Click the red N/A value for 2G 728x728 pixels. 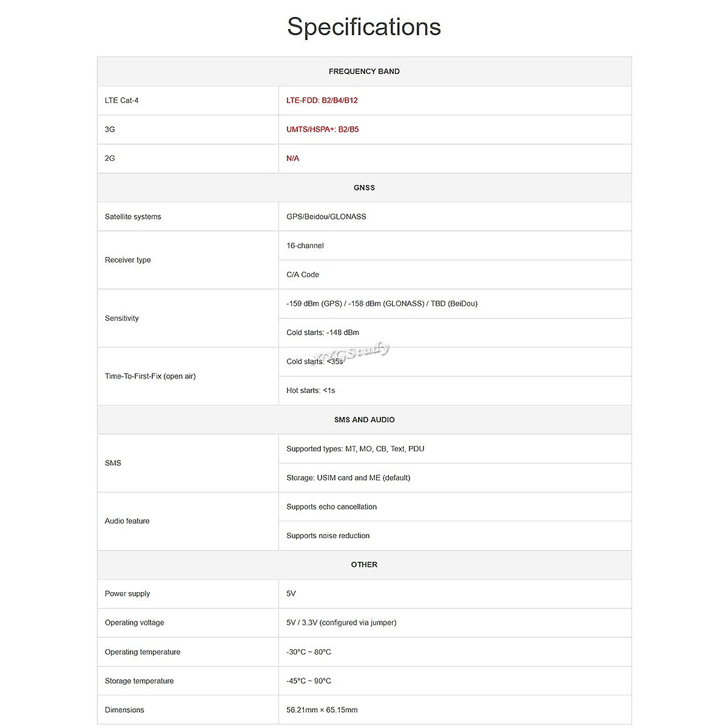tap(293, 158)
